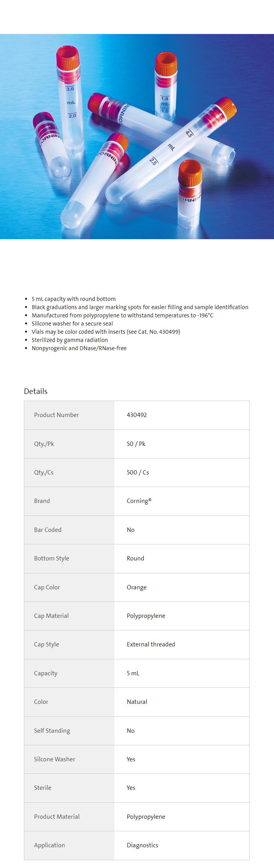
Task: Click the product number value 430492
Action: (137, 415)
